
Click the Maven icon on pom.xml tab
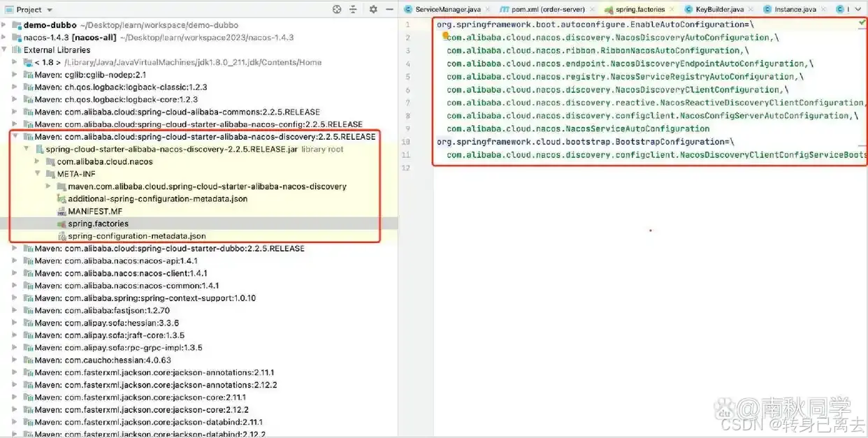(504, 9)
